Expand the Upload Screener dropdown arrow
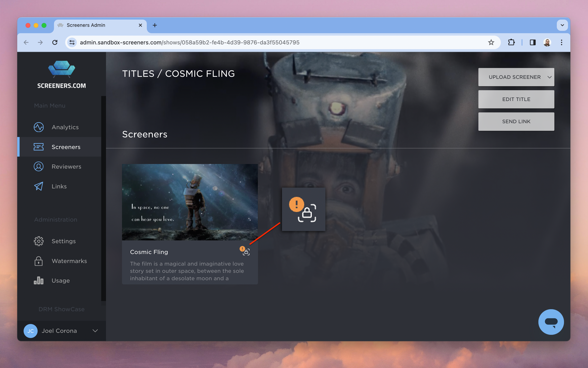Screen dimensions: 588x368 coord(549,77)
